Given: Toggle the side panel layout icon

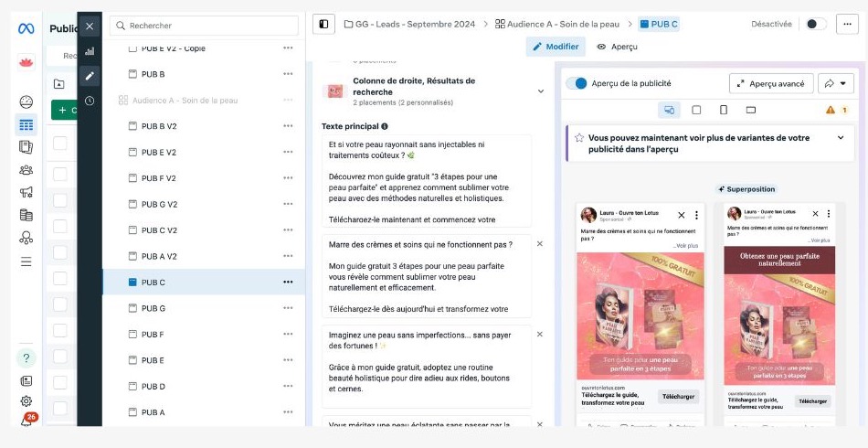Looking at the screenshot, I should pyautogui.click(x=323, y=25).
